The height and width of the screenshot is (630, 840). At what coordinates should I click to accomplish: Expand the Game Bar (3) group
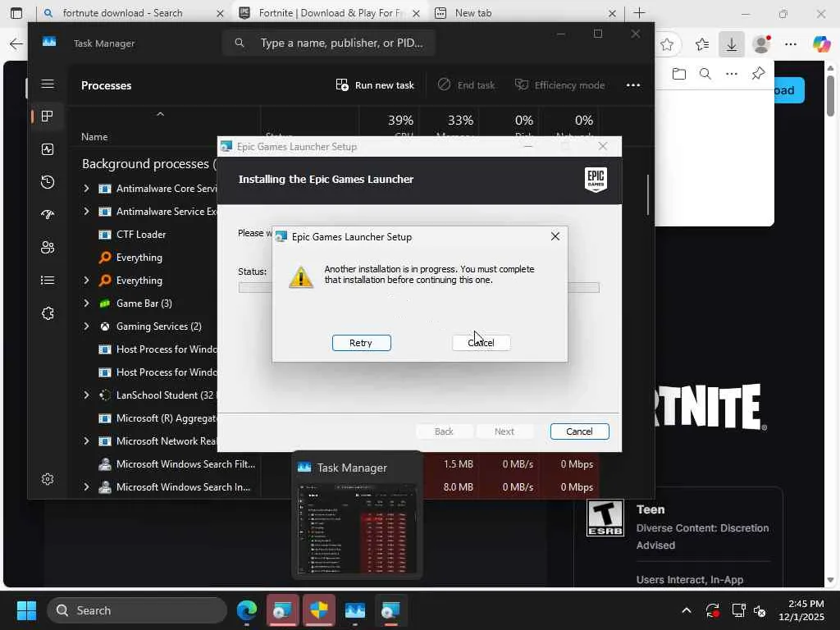coord(86,304)
